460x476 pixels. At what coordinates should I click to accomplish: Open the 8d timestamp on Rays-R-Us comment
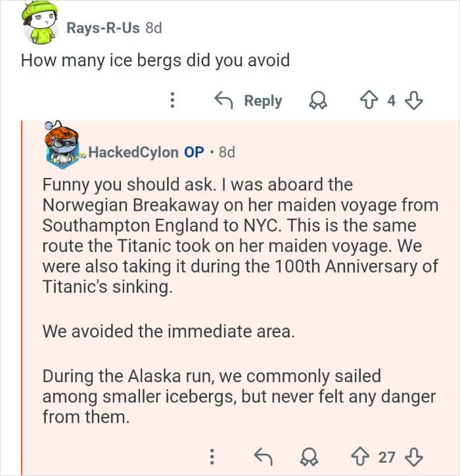point(153,28)
